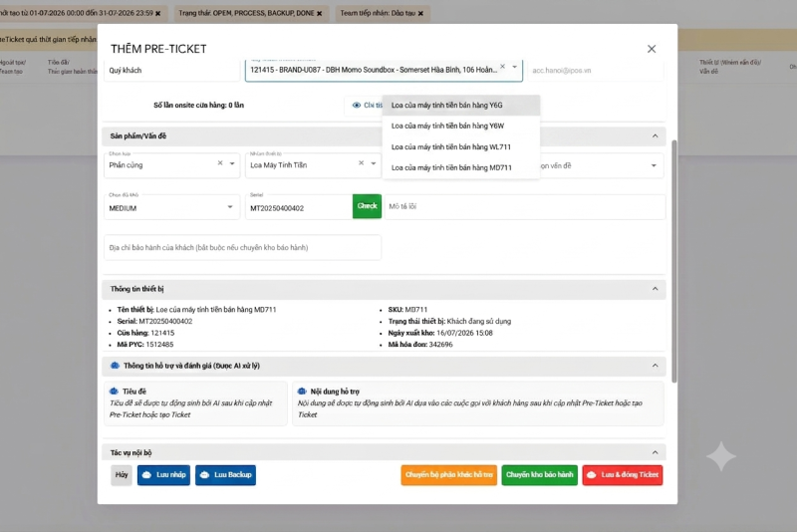The width and height of the screenshot is (797, 532).
Task: Close the Thêm Pre-Ticket dialog
Action: (x=652, y=49)
